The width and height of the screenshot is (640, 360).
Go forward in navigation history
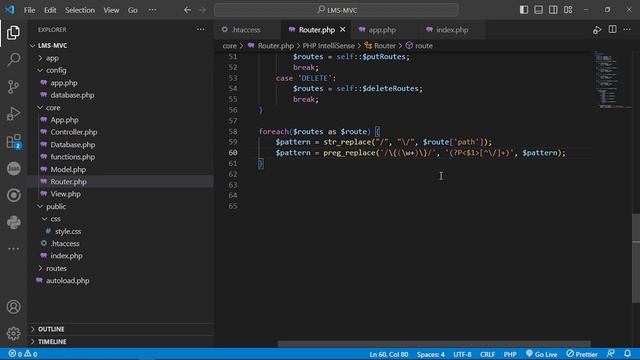tap(202, 10)
